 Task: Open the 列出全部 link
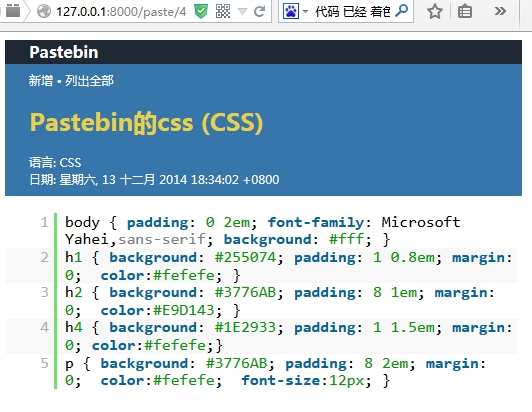(89, 81)
